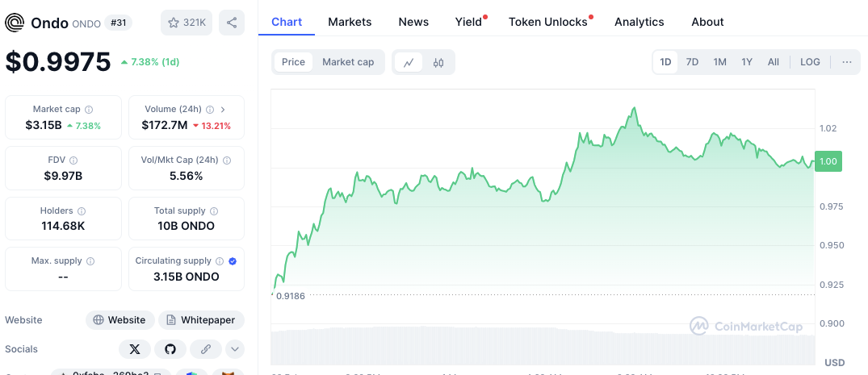Select Market cap chart mode
The height and width of the screenshot is (375, 868).
[x=348, y=62]
